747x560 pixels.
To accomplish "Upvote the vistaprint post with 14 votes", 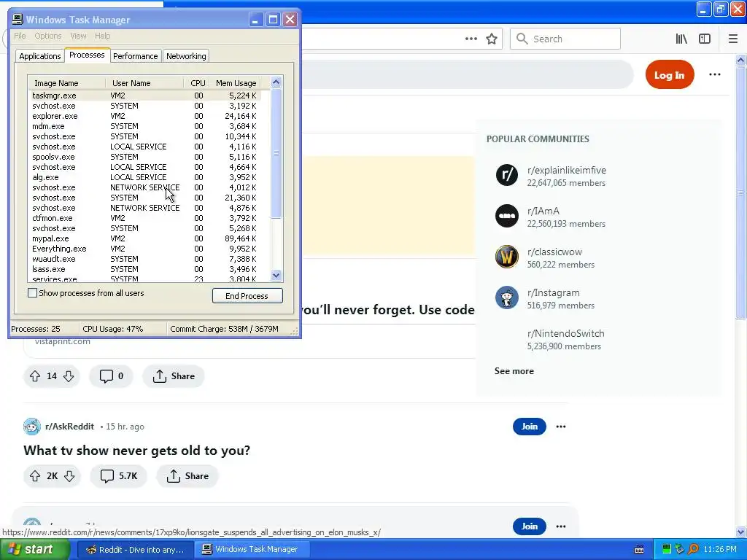I will pyautogui.click(x=35, y=376).
